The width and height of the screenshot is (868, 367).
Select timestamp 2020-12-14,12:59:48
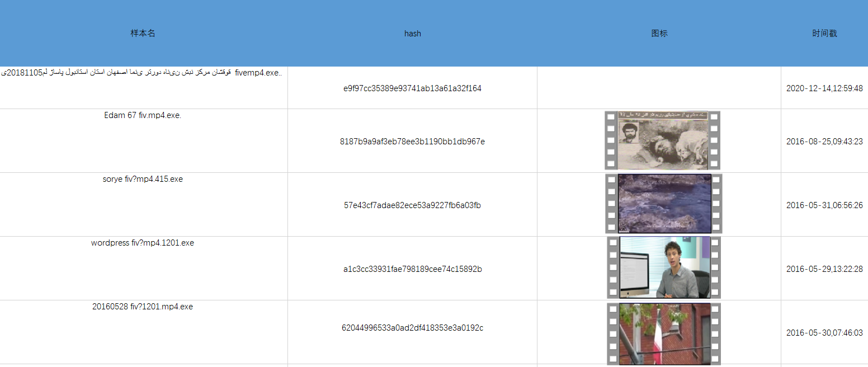coord(824,88)
